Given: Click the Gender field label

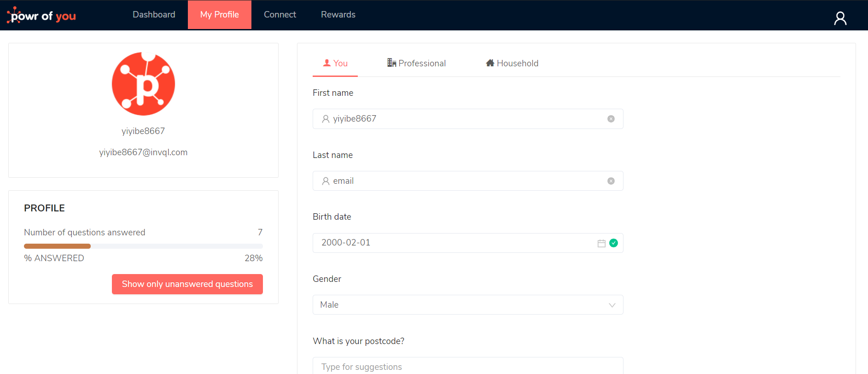Looking at the screenshot, I should (x=327, y=279).
